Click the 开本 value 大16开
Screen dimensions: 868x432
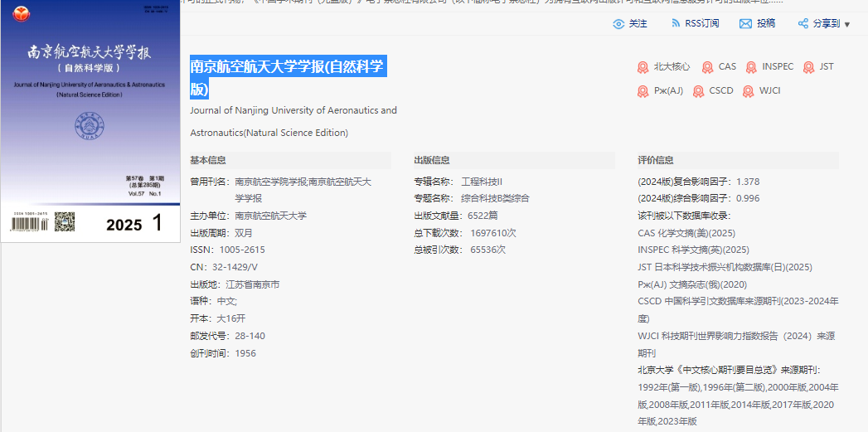tap(230, 318)
